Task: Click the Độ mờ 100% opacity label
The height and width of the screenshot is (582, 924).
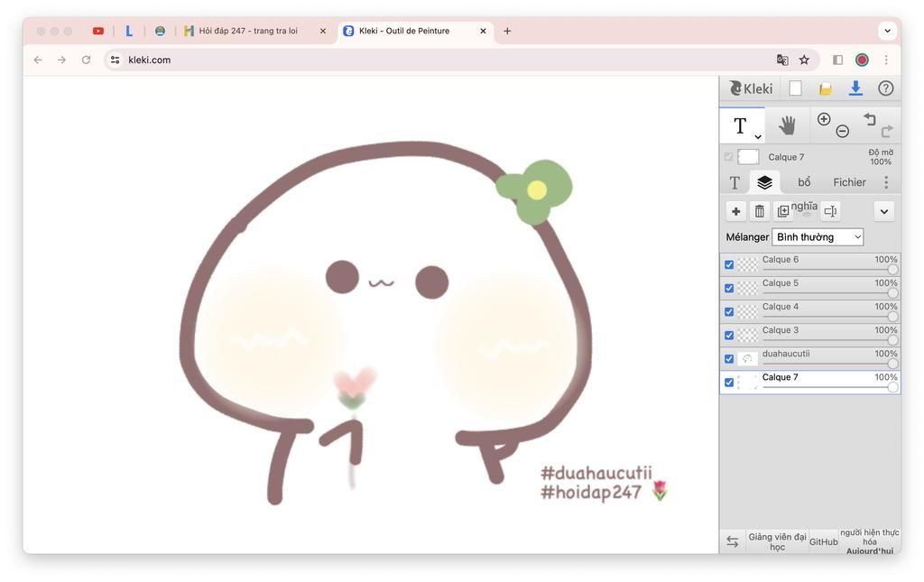Action: (881, 157)
